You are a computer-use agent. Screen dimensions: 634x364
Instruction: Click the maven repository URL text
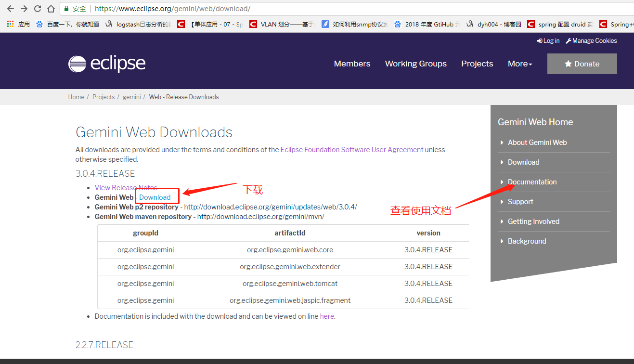pyautogui.click(x=261, y=217)
